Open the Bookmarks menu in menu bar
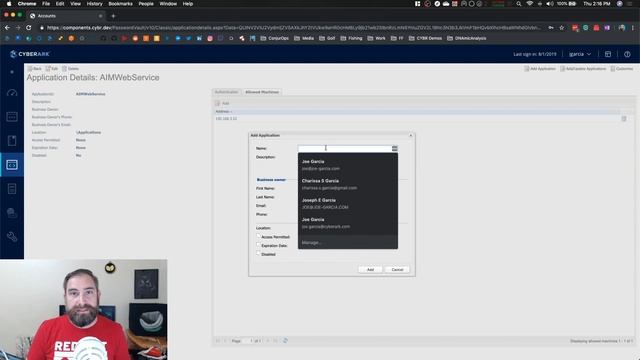The width and height of the screenshot is (640, 360). 120,4
